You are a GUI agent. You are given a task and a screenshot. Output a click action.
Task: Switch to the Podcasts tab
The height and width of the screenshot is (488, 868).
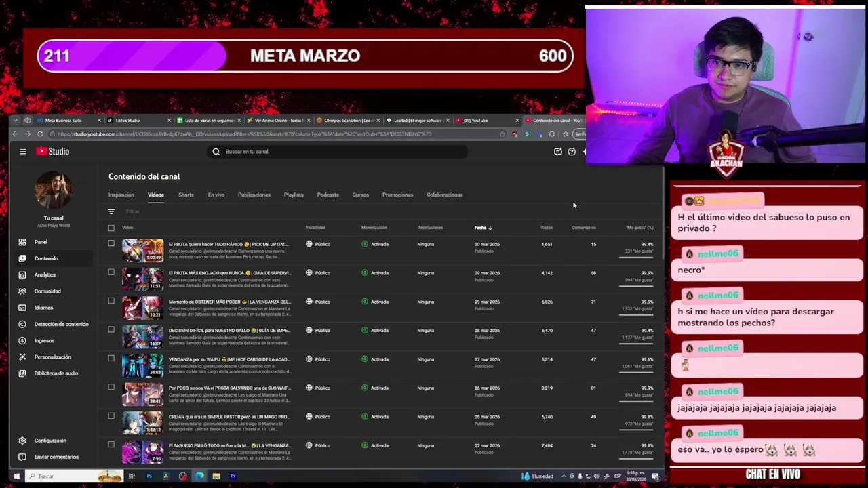pyautogui.click(x=328, y=195)
